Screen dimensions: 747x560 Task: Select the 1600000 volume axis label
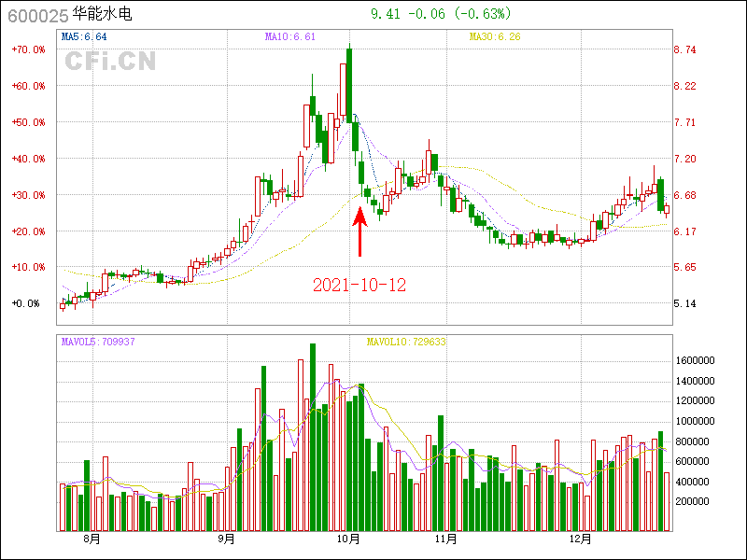(694, 359)
